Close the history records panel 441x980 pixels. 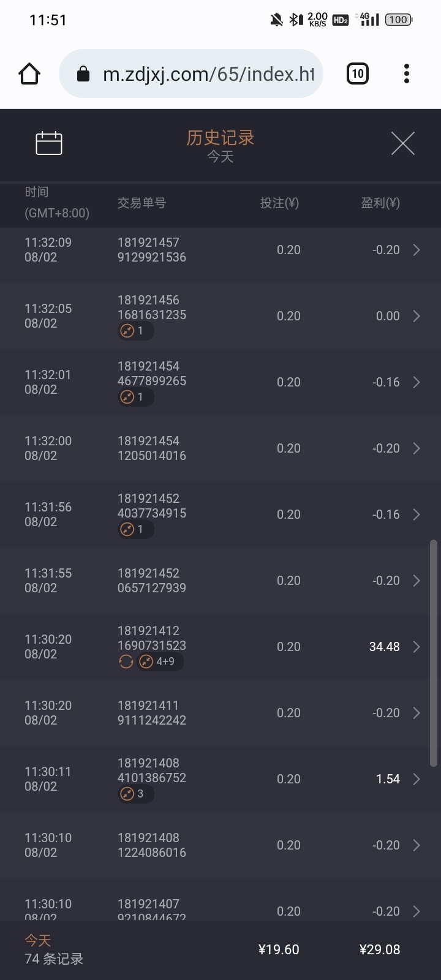[402, 143]
